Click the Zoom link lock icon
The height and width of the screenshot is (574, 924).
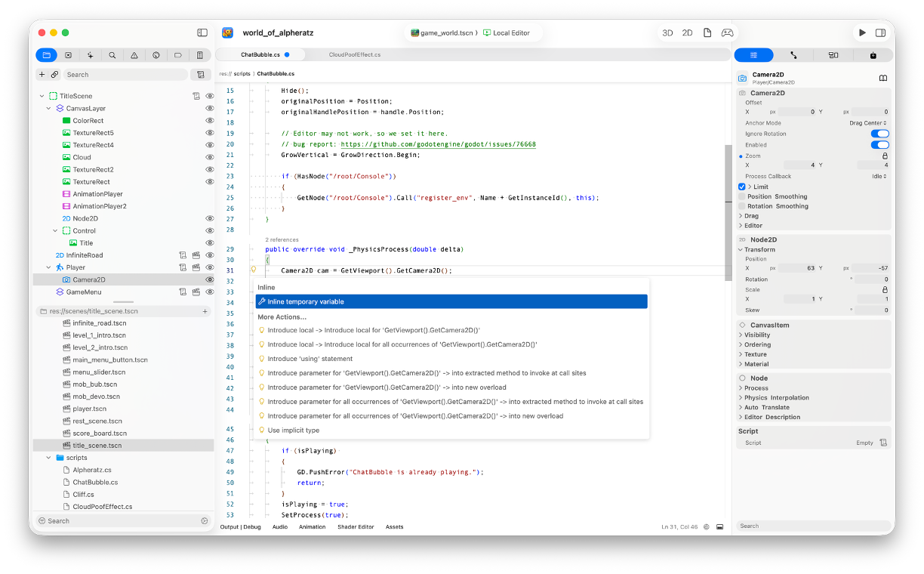click(x=885, y=156)
